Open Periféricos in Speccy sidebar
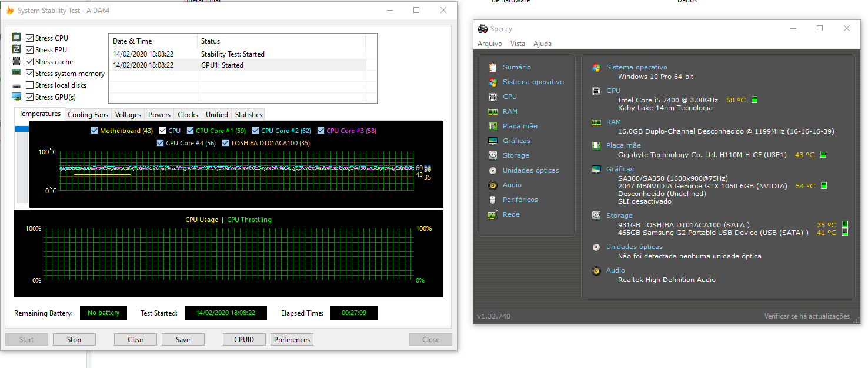Screen dimensions: 868x368 pyautogui.click(x=520, y=200)
